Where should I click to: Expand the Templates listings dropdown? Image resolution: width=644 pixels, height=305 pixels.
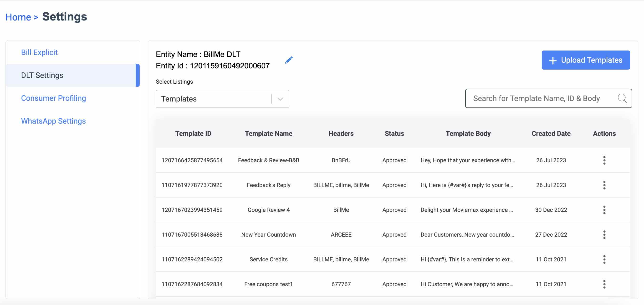[x=280, y=99]
